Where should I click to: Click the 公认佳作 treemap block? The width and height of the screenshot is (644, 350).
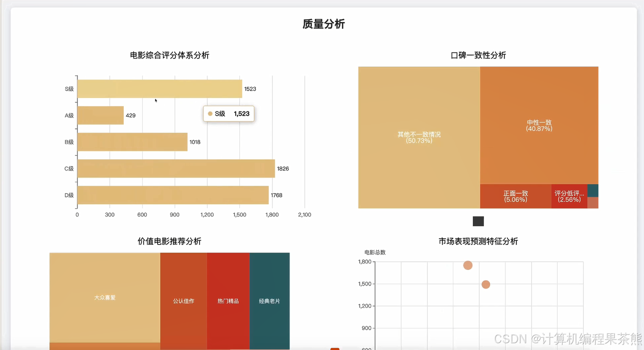pyautogui.click(x=183, y=301)
